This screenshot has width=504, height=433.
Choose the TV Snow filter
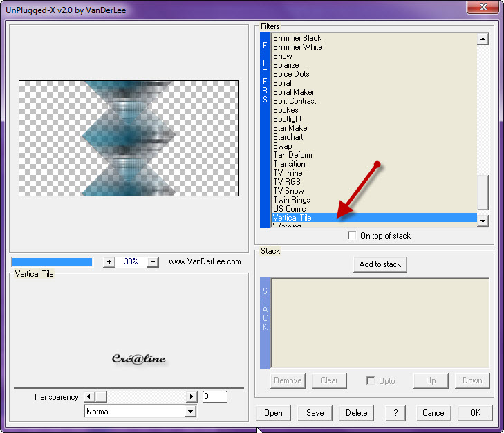click(288, 191)
